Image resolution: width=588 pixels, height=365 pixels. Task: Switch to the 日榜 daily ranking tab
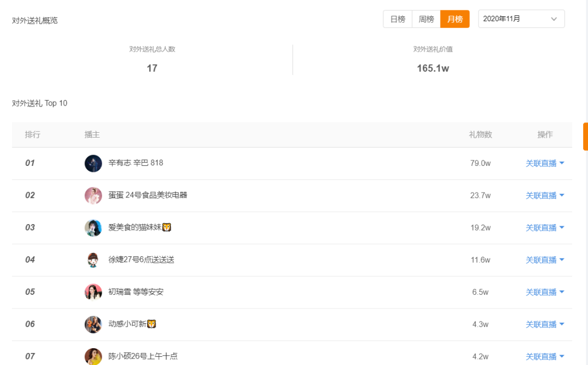click(x=397, y=19)
